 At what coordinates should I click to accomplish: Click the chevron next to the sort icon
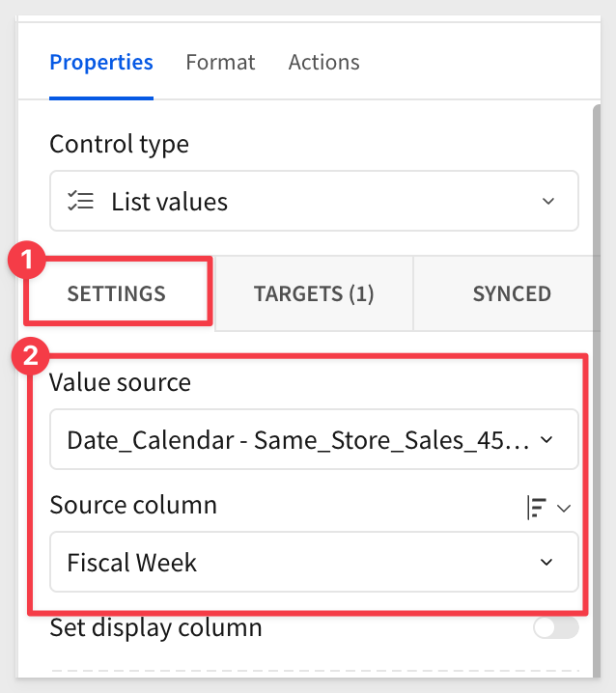coord(565,508)
